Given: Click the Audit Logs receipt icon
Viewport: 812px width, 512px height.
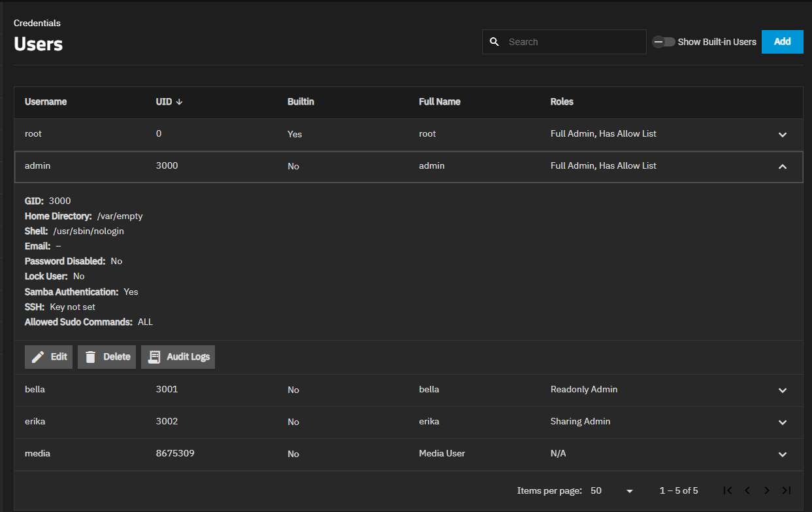Looking at the screenshot, I should 154,357.
